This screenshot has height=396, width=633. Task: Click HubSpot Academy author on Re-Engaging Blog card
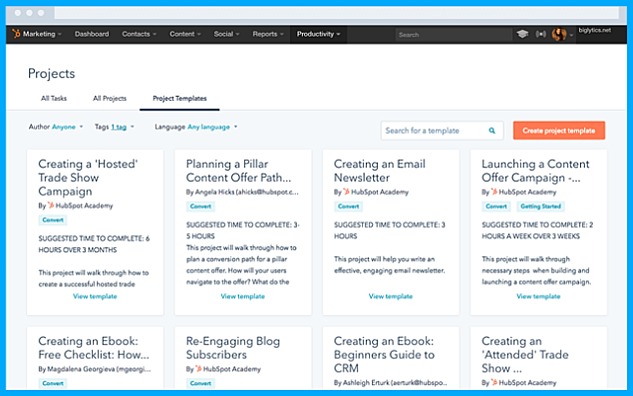click(228, 369)
